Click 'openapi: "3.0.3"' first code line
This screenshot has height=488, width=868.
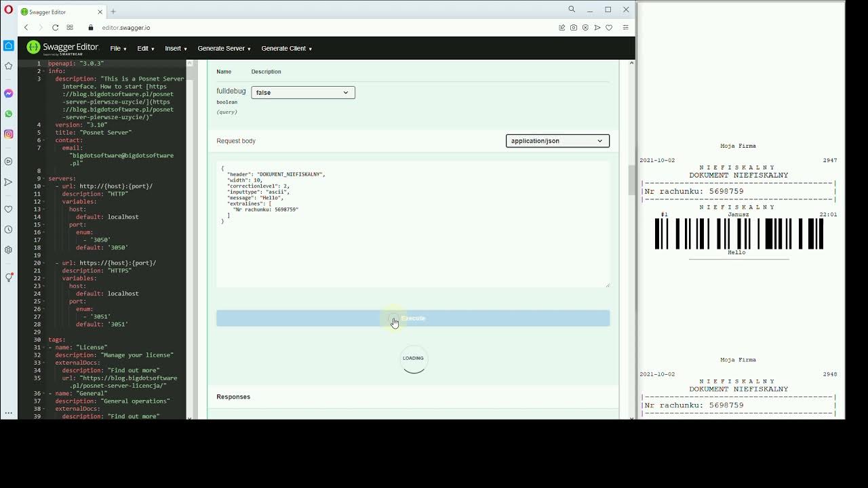coord(76,64)
